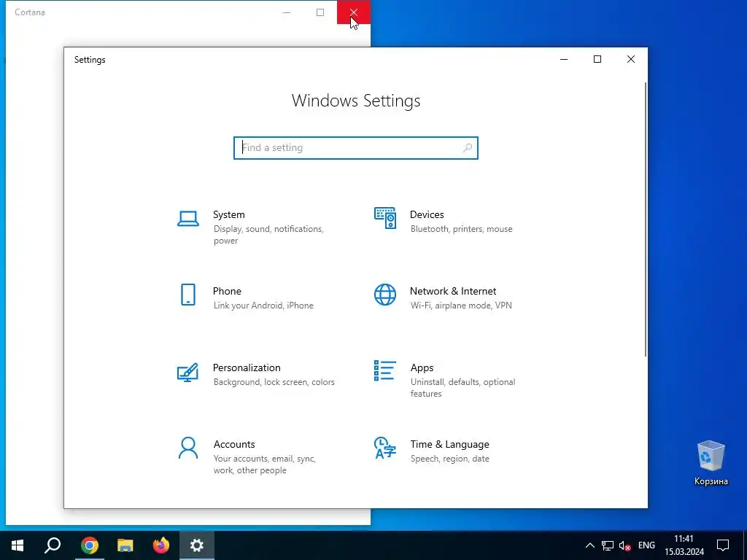Open System settings heading
The height and width of the screenshot is (560, 747).
coord(228,214)
